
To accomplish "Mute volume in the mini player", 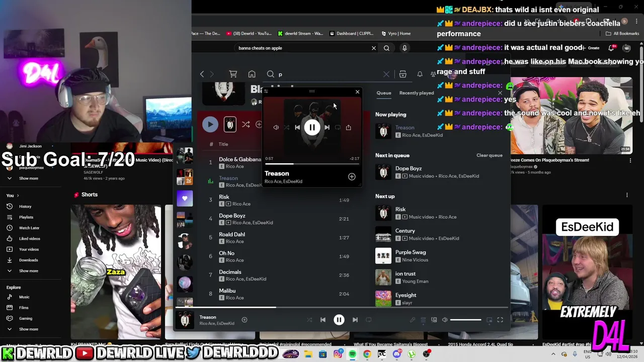I will pyautogui.click(x=276, y=128).
